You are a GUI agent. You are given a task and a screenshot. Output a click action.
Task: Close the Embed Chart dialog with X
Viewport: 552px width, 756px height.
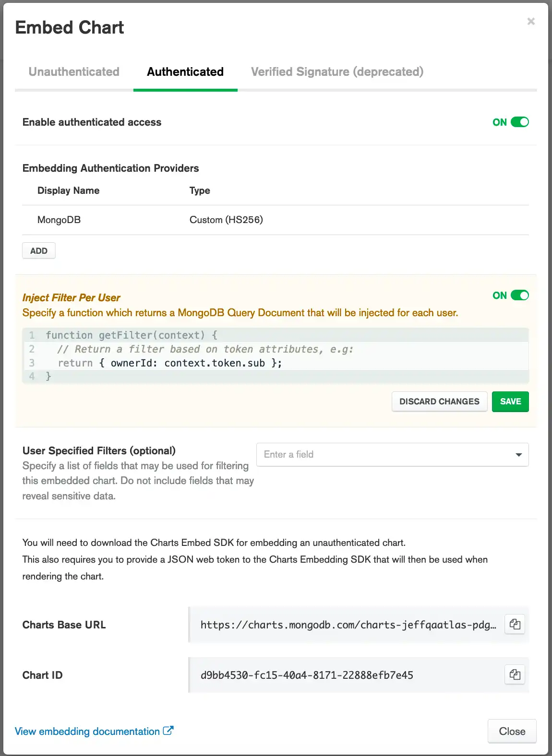click(531, 21)
